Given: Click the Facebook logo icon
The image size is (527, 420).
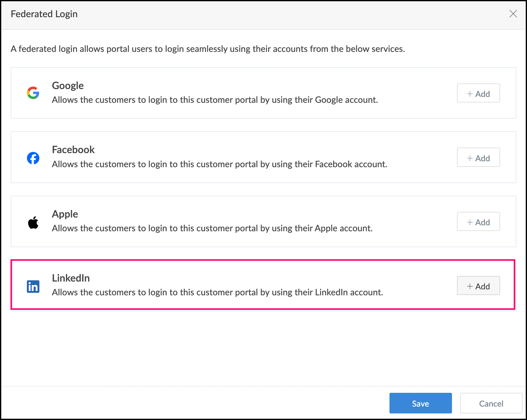Looking at the screenshot, I should [x=33, y=158].
